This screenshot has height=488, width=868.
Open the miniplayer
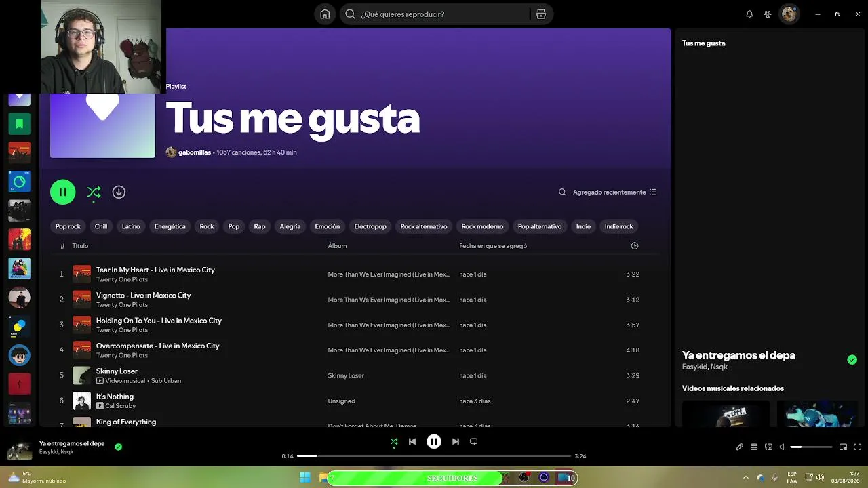click(843, 447)
